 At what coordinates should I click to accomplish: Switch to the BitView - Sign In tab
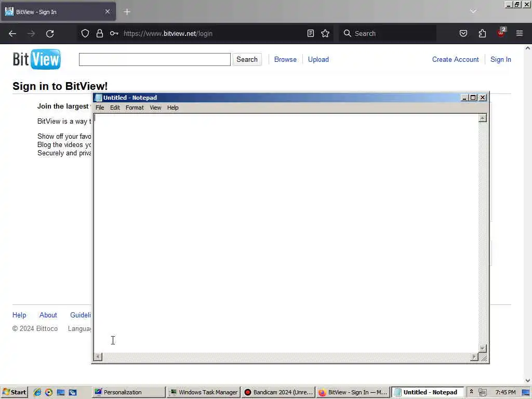[x=58, y=12]
